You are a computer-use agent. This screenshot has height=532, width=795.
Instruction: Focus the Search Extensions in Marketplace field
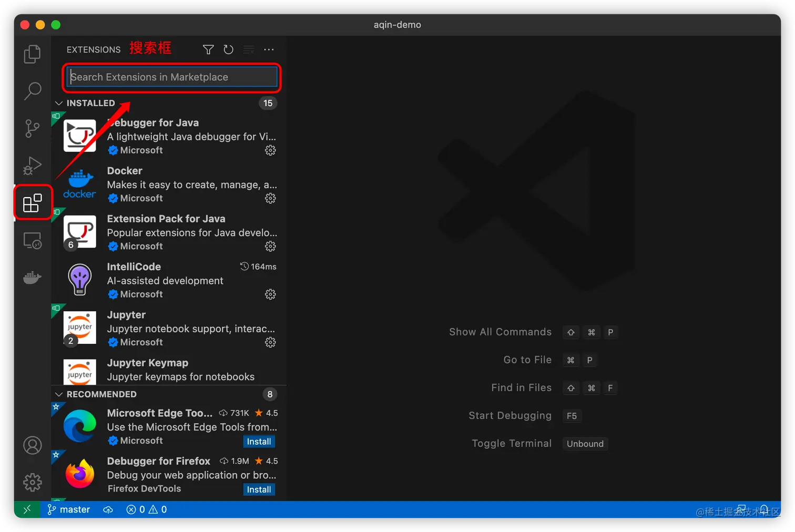point(172,77)
